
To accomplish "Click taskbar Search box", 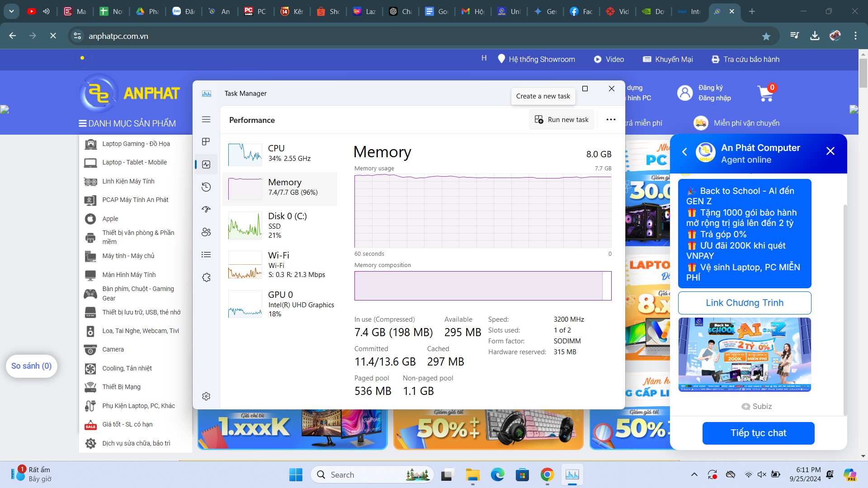I will pyautogui.click(x=372, y=475).
